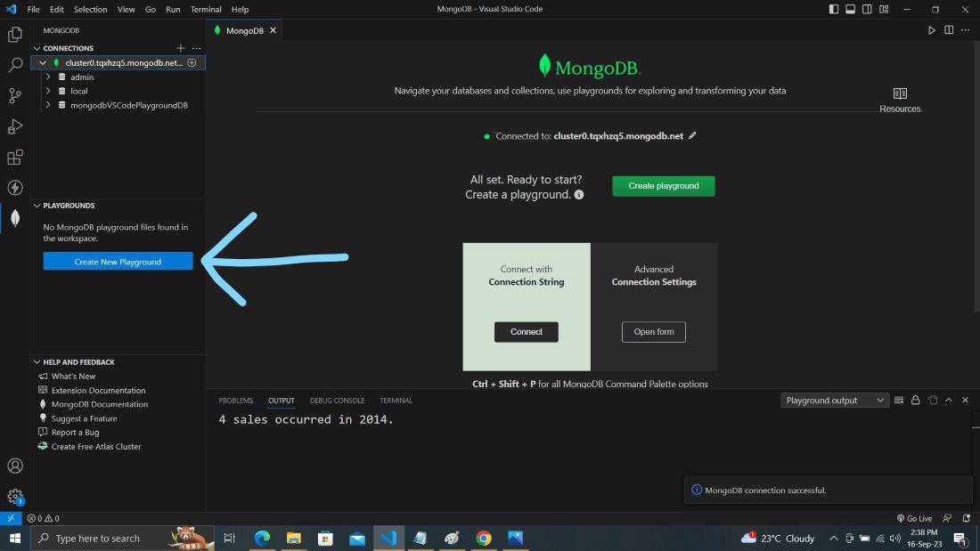The height and width of the screenshot is (551, 980).
Task: Open the Manage gear icon
Action: (15, 497)
